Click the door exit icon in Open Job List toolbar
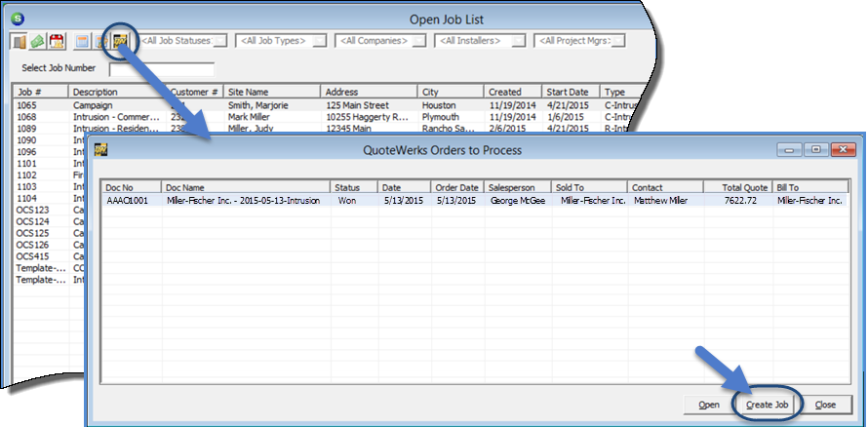 click(20, 41)
